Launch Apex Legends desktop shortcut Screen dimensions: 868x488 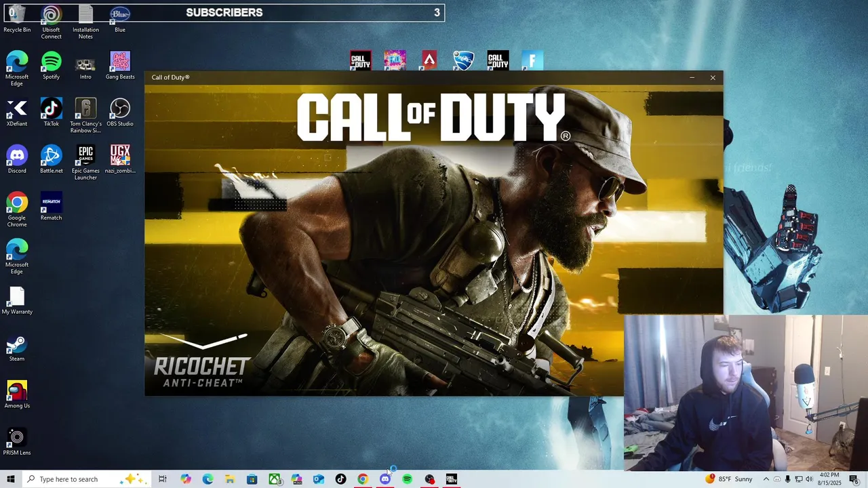(x=429, y=60)
